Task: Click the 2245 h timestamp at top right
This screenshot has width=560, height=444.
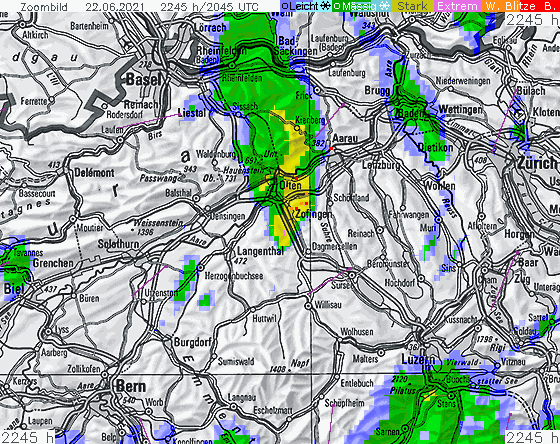Action: (532, 20)
